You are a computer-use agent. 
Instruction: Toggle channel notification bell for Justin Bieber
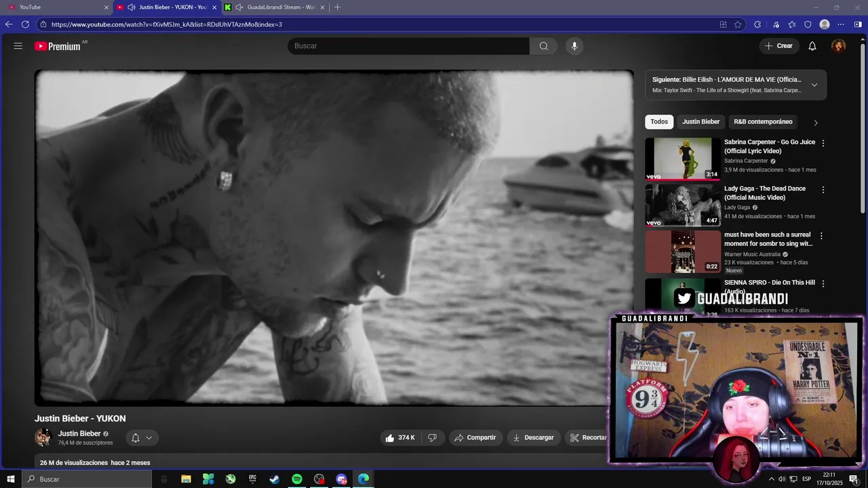142,438
